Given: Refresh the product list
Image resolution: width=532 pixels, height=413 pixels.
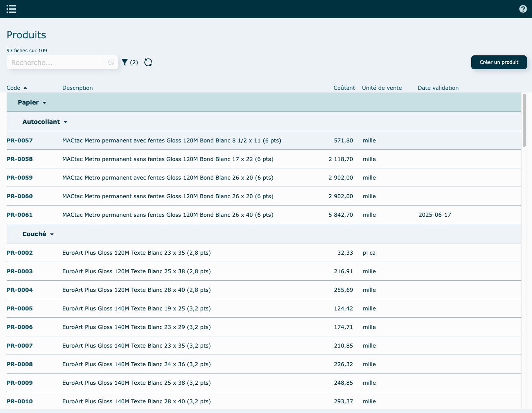Looking at the screenshot, I should point(148,62).
